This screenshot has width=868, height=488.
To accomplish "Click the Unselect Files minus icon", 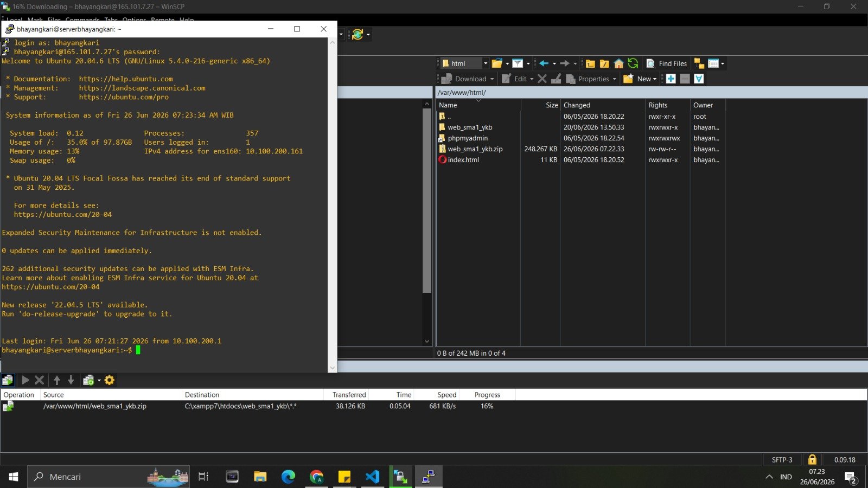I will tap(685, 79).
